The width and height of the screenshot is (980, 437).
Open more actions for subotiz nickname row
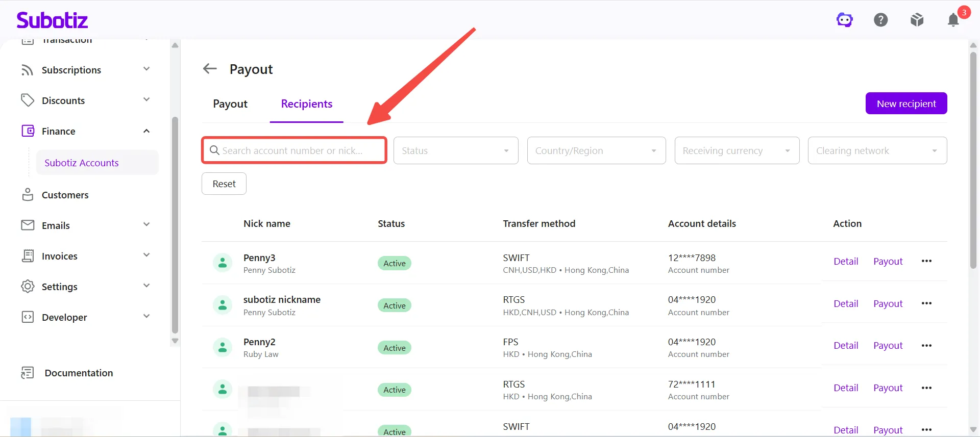(x=927, y=303)
